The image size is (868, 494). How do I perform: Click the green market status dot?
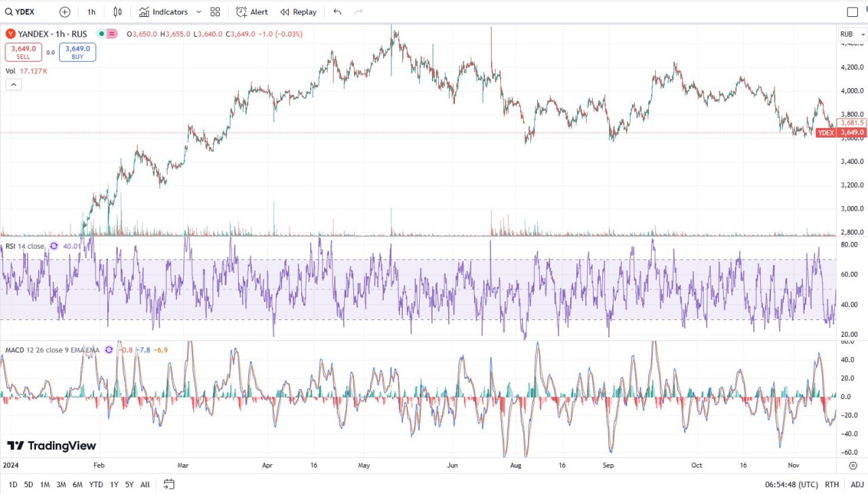[x=101, y=34]
